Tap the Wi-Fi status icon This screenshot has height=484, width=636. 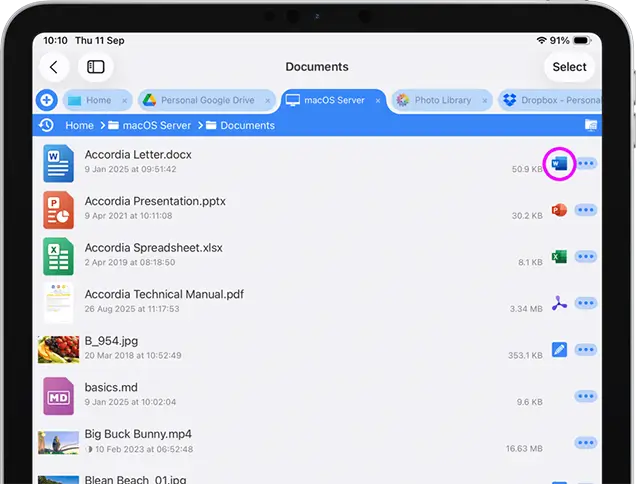pyautogui.click(x=541, y=40)
